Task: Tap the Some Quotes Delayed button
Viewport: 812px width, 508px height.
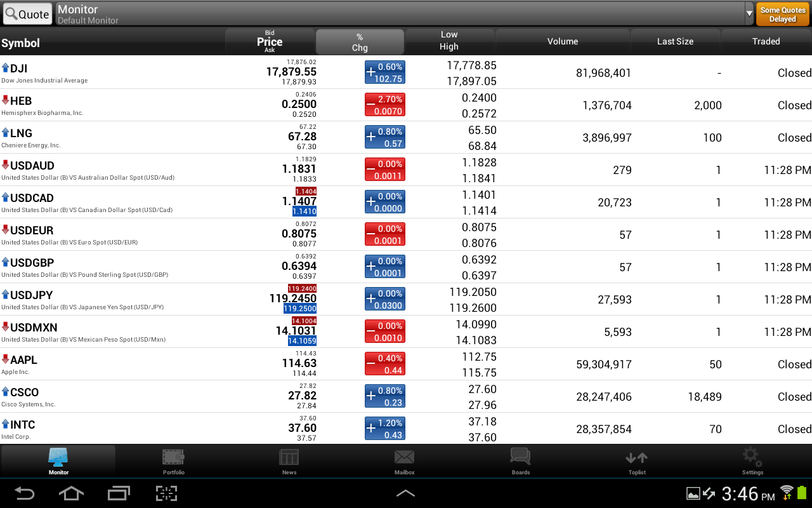Action: [783, 14]
